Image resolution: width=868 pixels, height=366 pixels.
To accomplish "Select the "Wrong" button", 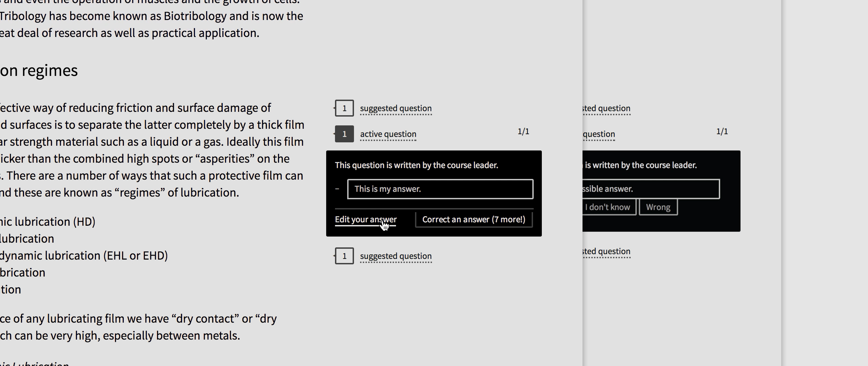I will click(657, 207).
